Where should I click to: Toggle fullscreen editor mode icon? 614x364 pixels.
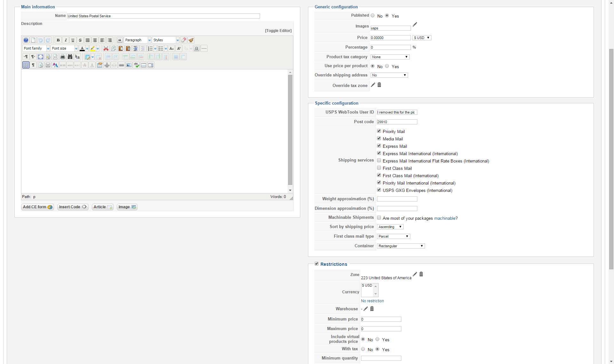tap(41, 57)
